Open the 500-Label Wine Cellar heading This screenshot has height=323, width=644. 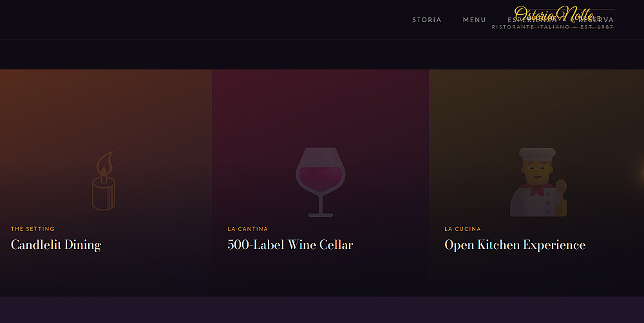290,245
